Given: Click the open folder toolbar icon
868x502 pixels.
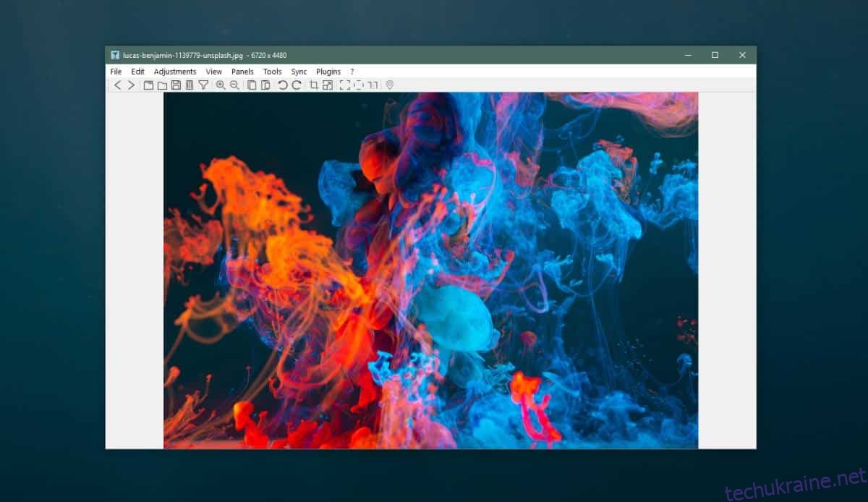Looking at the screenshot, I should pyautogui.click(x=162, y=85).
